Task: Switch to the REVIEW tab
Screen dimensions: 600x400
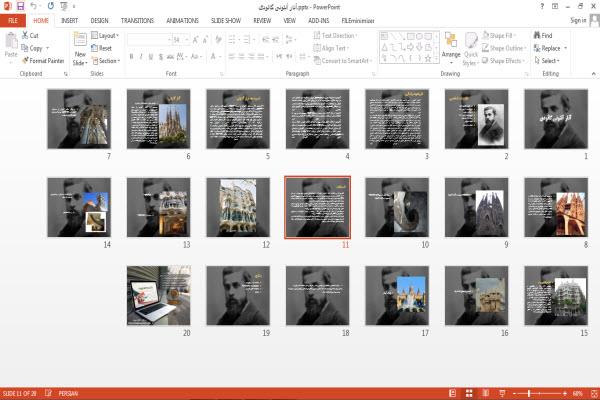Action: pyautogui.click(x=262, y=21)
